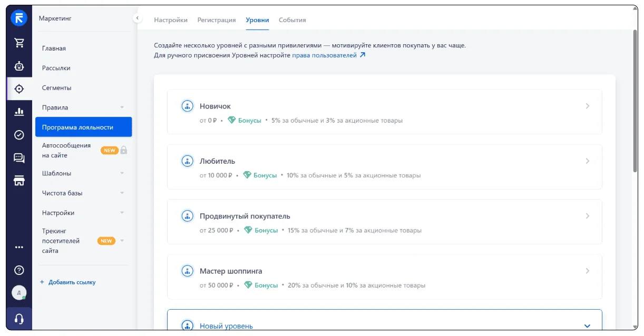Click Бонусы in Продвинутый покупатель row
This screenshot has height=336, width=644.
tap(266, 230)
